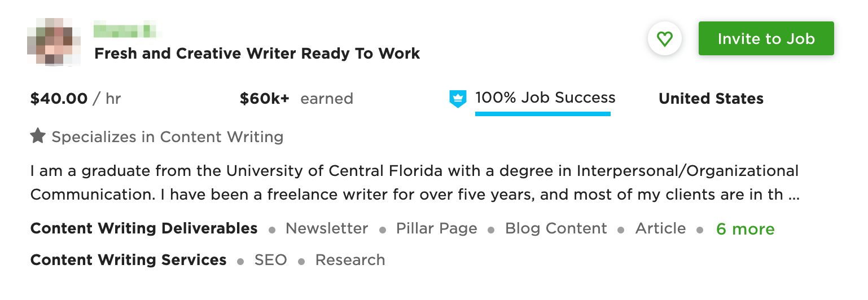The height and width of the screenshot is (300, 868).
Task: Expand the 6 more deliverables link
Action: click(745, 229)
